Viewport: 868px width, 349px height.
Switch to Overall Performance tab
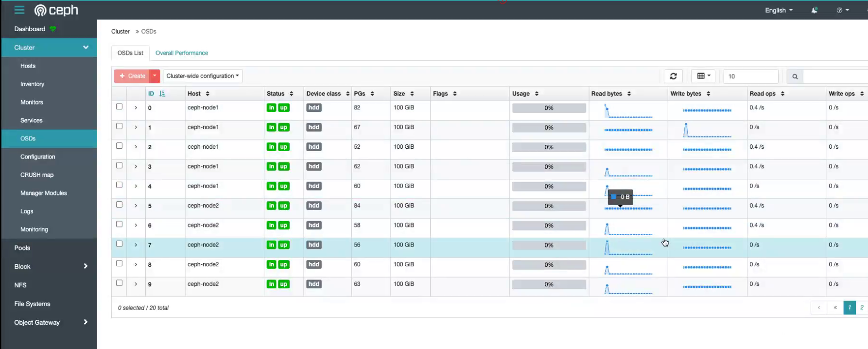coord(182,53)
